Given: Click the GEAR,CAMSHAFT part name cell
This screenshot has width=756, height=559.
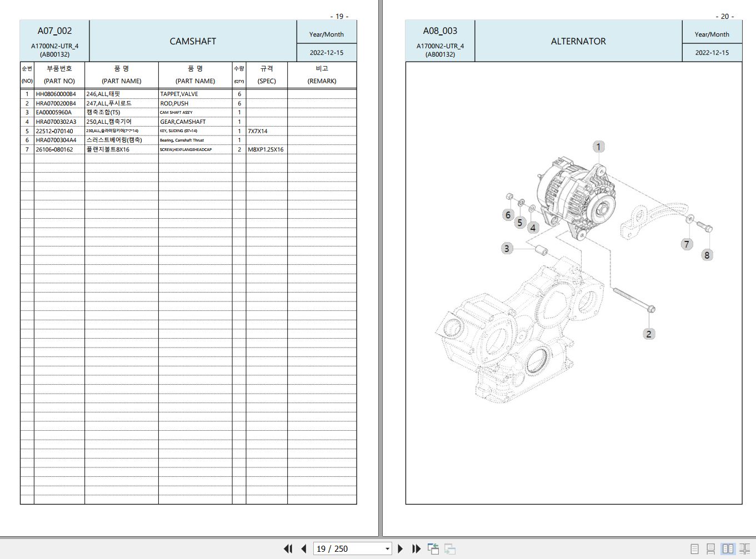Looking at the screenshot, I should (183, 122).
